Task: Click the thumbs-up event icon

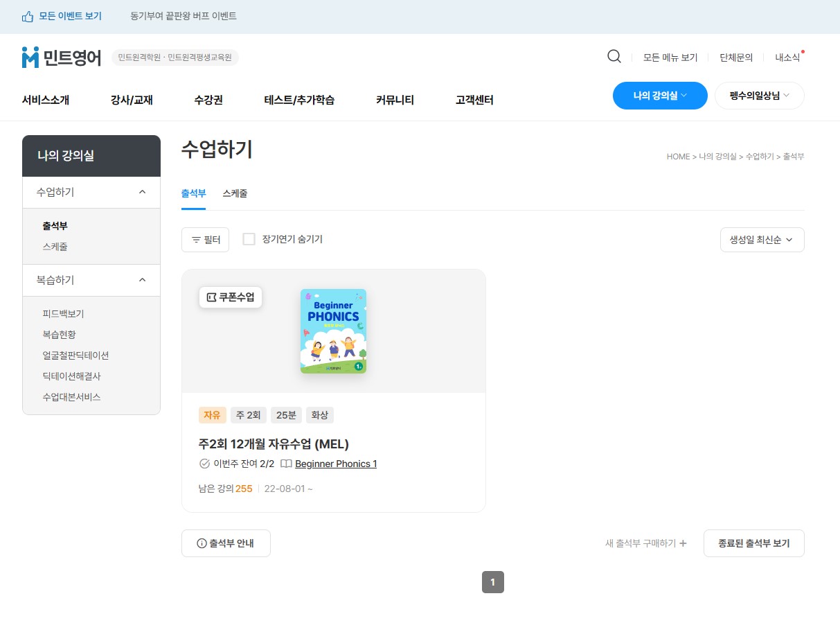Action: tap(28, 17)
